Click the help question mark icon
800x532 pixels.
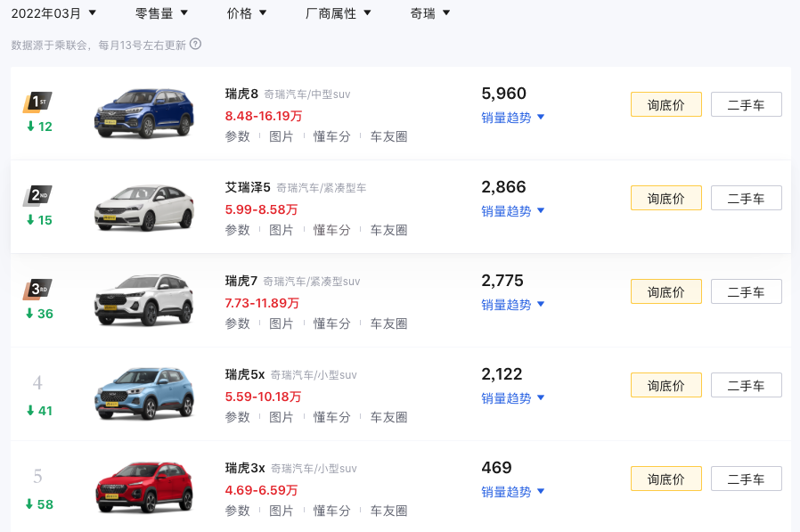coord(195,45)
